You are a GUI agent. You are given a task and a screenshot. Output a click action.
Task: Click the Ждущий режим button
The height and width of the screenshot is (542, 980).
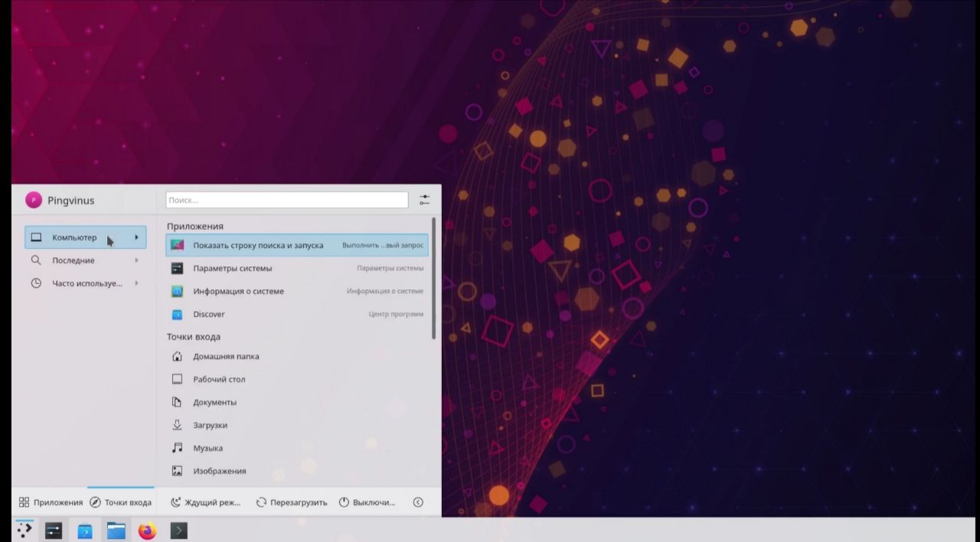205,502
